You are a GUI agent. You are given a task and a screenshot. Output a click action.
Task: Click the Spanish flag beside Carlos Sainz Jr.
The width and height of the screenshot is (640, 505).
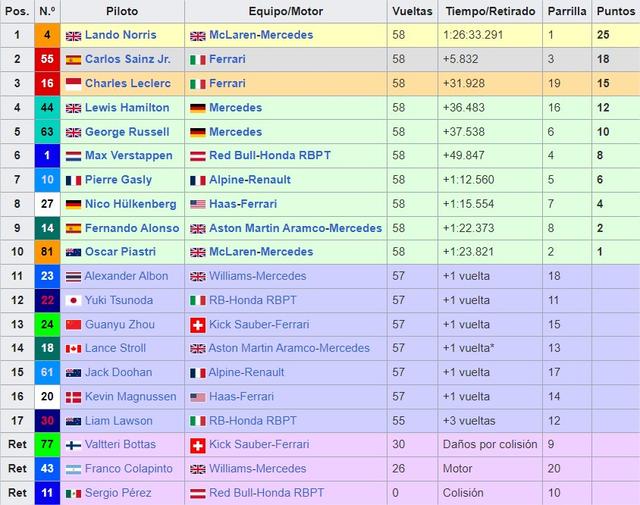point(73,60)
